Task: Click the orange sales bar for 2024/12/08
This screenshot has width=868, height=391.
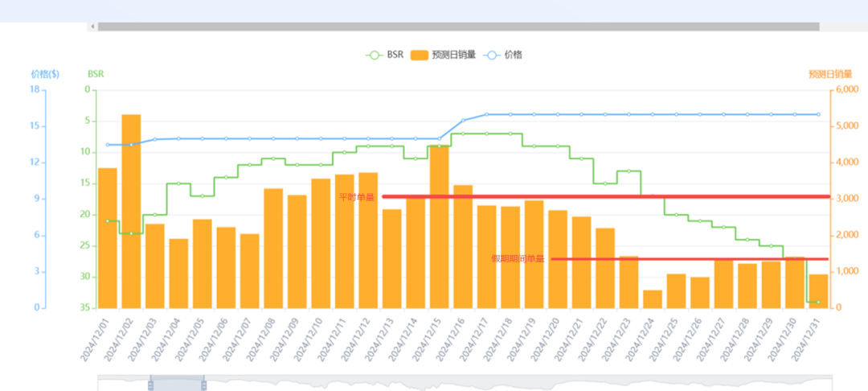Action: (273, 248)
